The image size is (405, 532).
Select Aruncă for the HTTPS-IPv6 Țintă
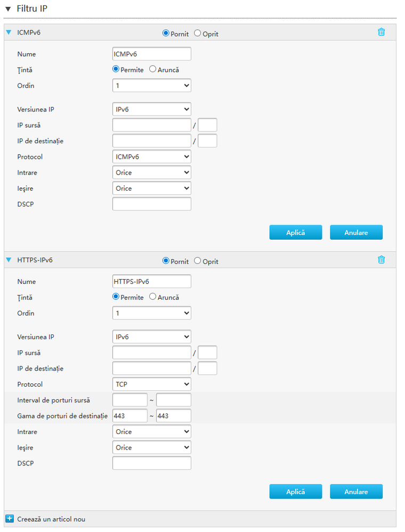point(152,297)
